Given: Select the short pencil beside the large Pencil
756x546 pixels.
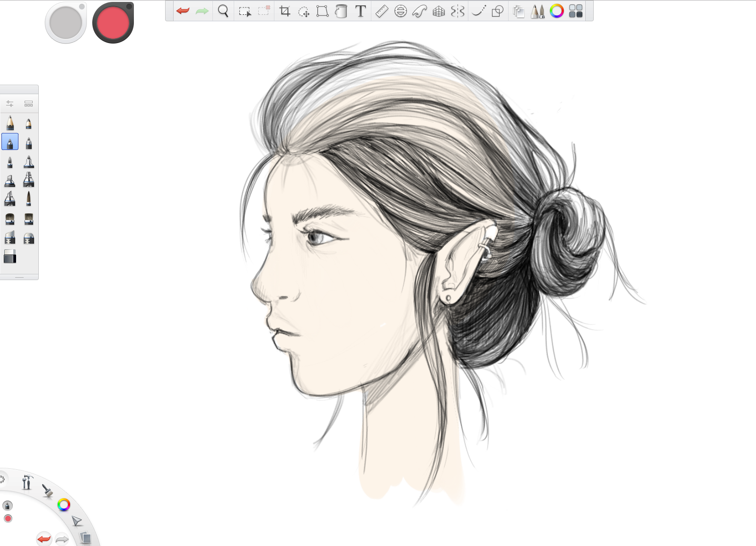Looking at the screenshot, I should tap(28, 124).
